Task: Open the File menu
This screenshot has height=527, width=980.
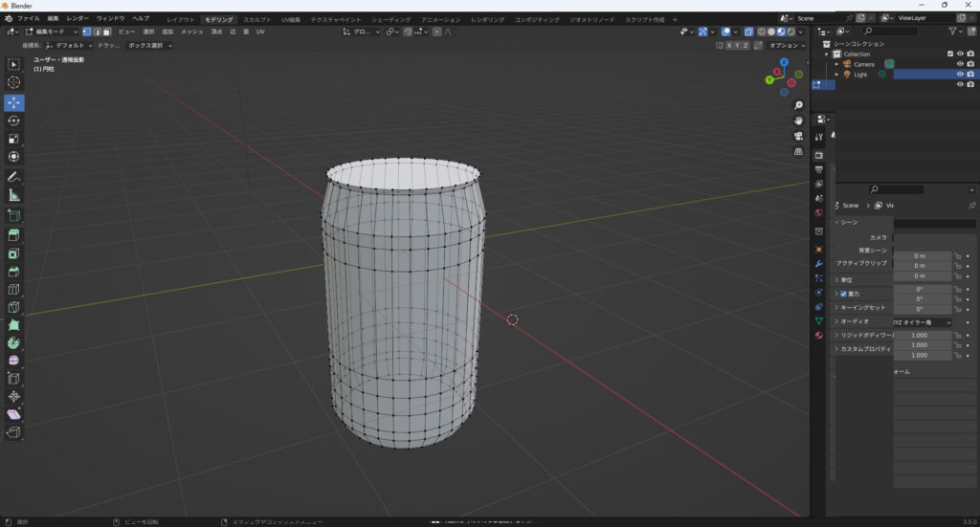Action: click(x=28, y=19)
